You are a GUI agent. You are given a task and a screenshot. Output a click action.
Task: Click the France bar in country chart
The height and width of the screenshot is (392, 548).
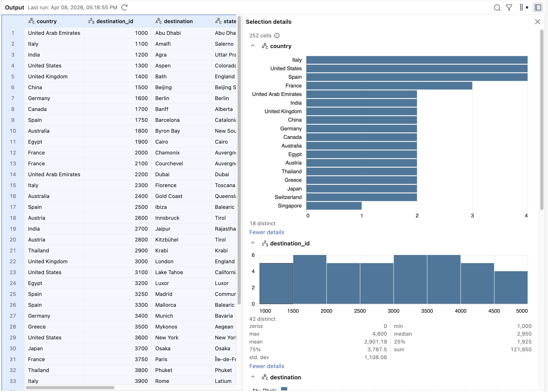(x=389, y=86)
